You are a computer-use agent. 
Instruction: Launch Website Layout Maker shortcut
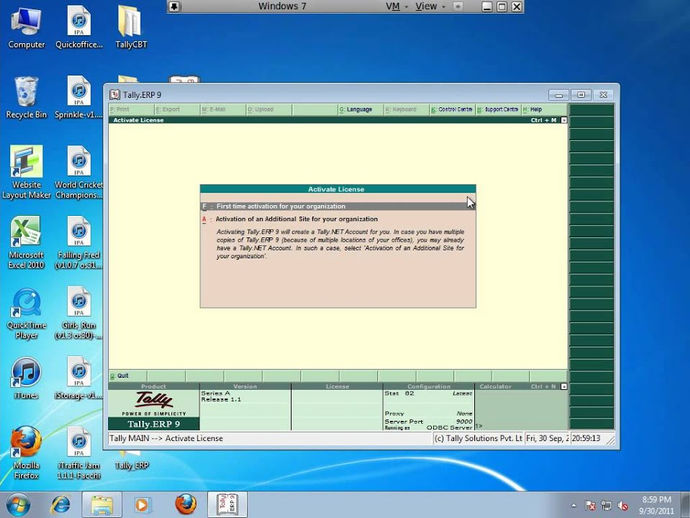point(26,172)
